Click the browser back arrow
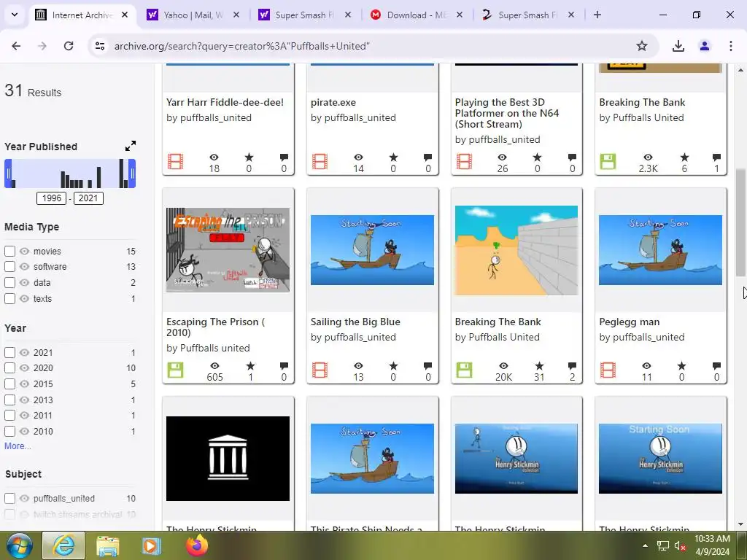This screenshot has width=747, height=560. pyautogui.click(x=16, y=46)
